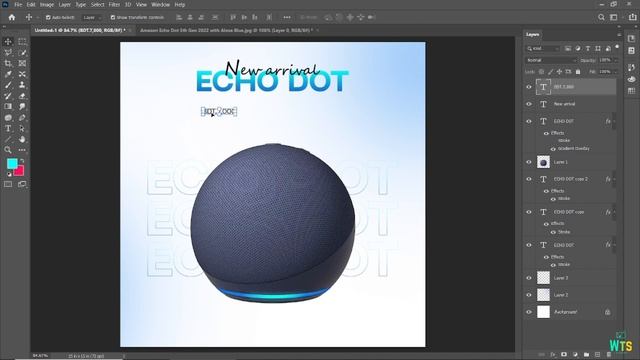
Task: Select the Zoom tool
Action: 8,150
